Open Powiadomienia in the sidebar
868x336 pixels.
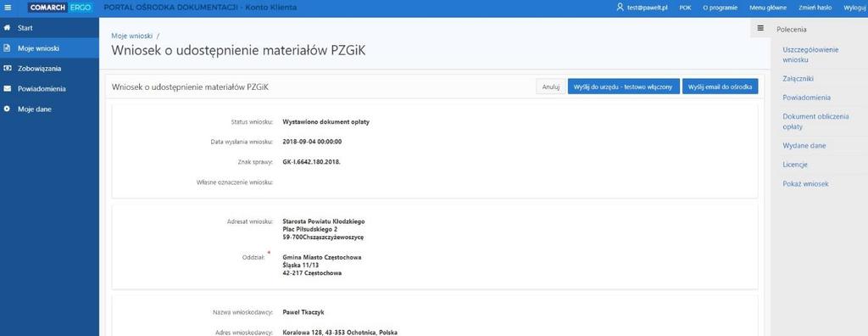coord(50,89)
